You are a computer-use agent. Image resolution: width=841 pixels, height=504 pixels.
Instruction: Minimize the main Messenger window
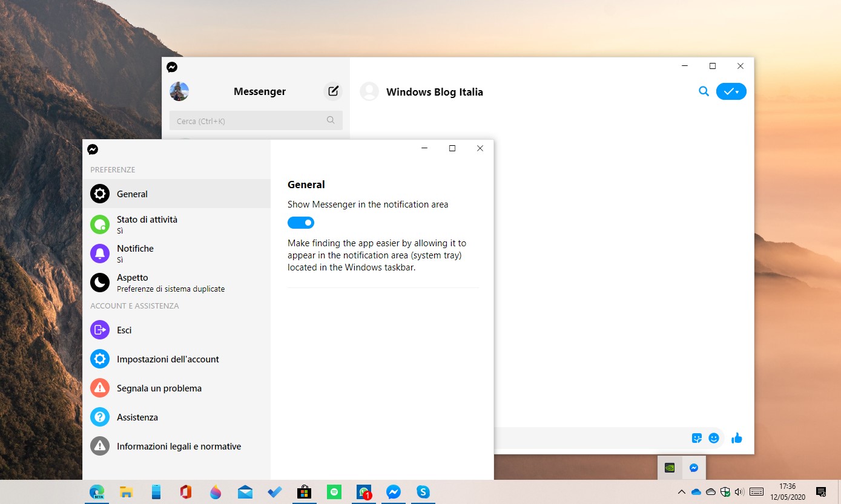coord(685,66)
